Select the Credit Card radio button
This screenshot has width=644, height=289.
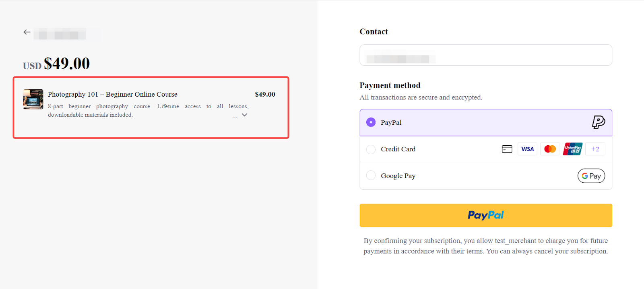click(x=371, y=149)
